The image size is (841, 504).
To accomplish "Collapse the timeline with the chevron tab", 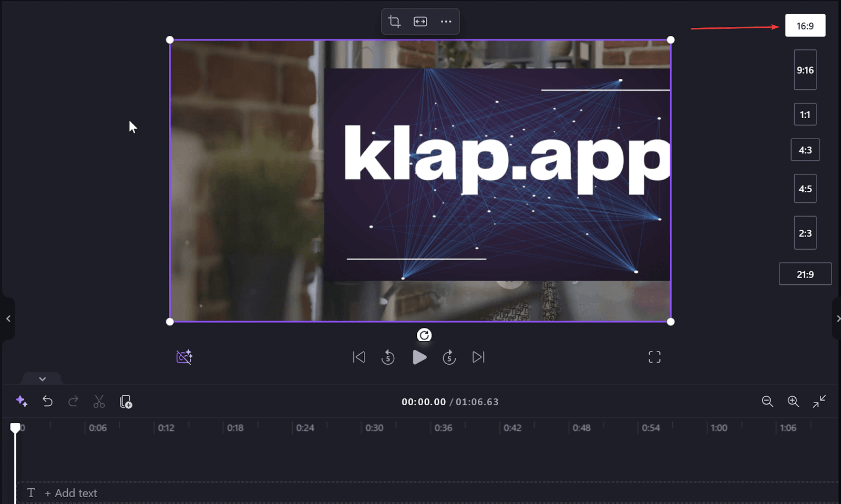I will [42, 379].
